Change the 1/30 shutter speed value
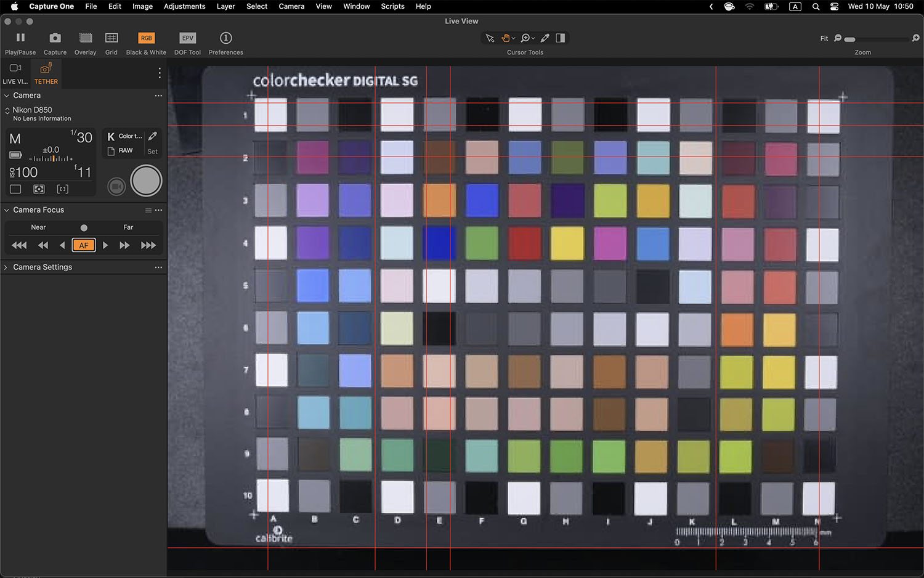This screenshot has width=924, height=578. (81, 137)
